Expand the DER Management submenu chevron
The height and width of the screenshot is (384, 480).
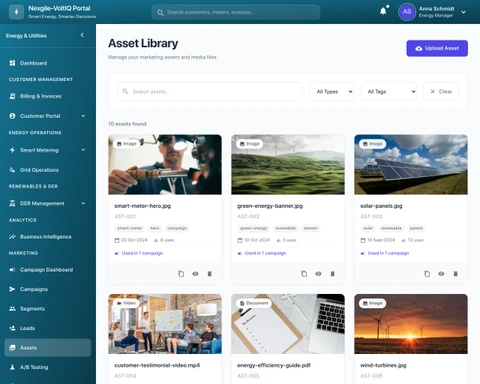coord(83,203)
